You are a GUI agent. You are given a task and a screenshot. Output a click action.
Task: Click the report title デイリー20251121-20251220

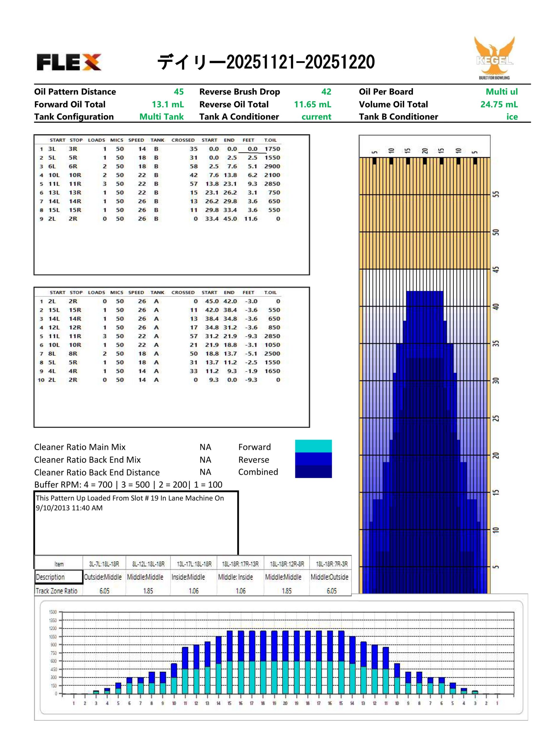pyautogui.click(x=266, y=62)
